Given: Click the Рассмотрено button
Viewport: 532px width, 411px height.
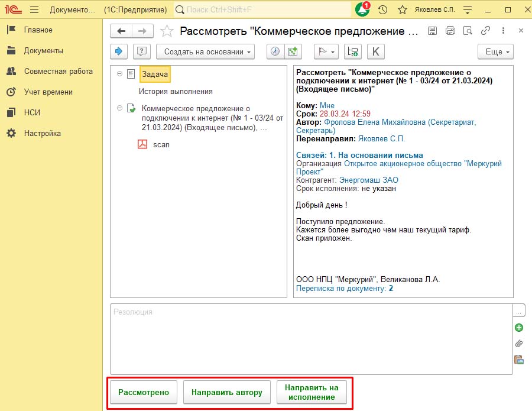Looking at the screenshot, I should [144, 392].
